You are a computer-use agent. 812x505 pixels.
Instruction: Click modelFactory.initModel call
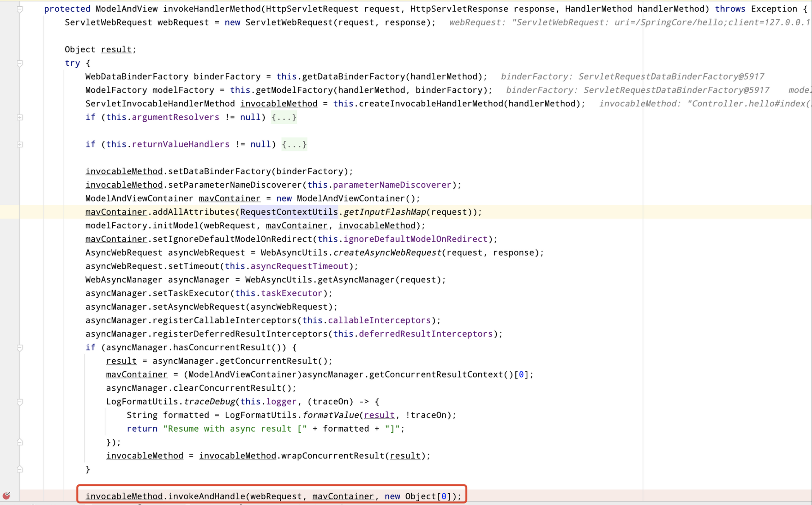click(x=142, y=225)
